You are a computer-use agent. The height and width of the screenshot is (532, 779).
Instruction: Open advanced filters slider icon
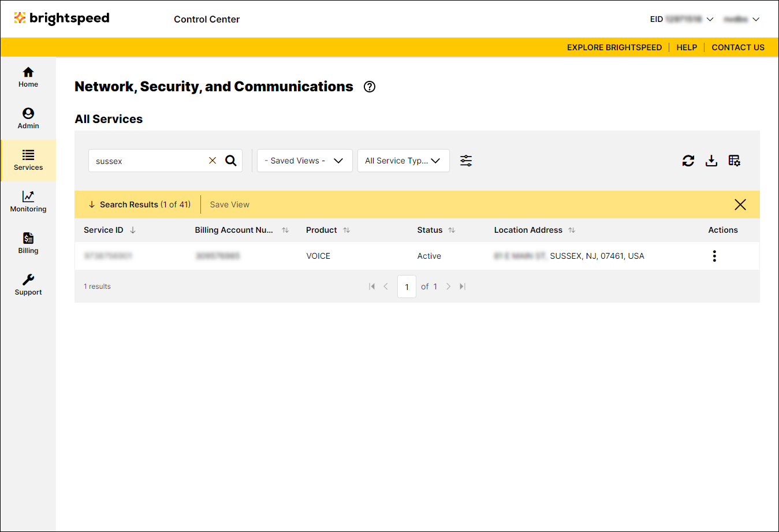(x=466, y=161)
